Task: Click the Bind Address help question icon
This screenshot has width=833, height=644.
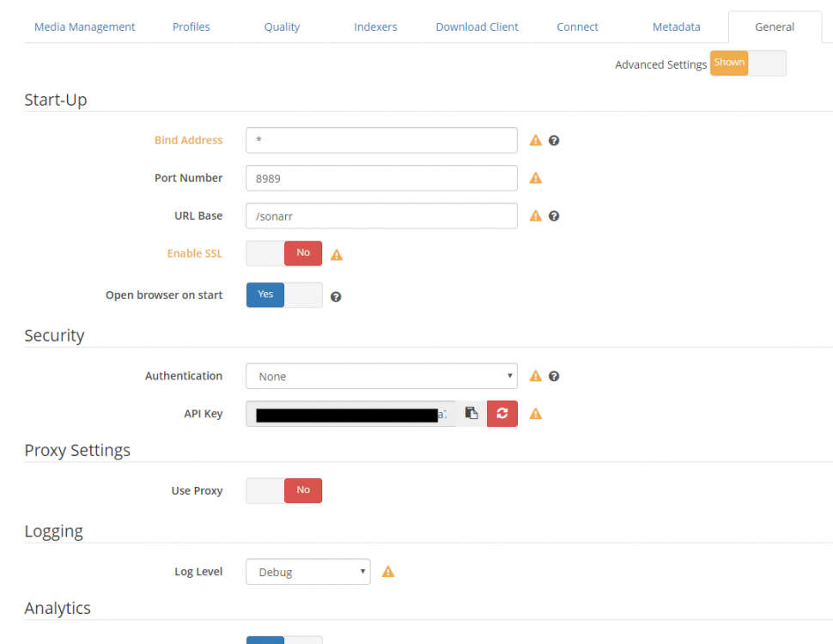Action: 554,140
